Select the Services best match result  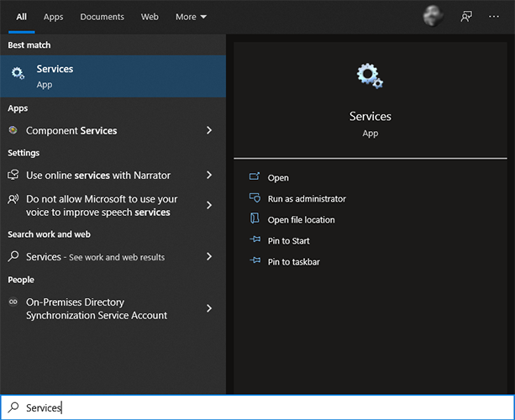(113, 76)
